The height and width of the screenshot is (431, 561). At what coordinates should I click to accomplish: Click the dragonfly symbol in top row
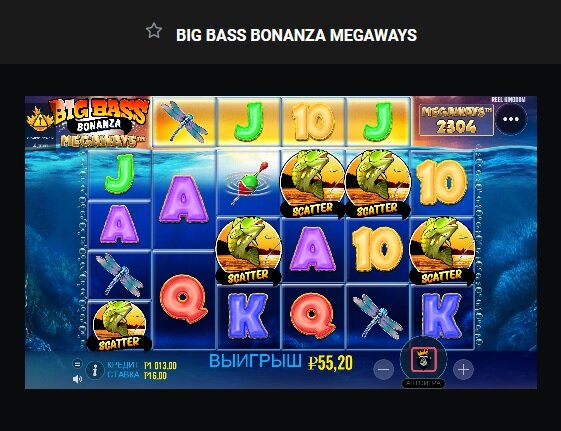[184, 122]
